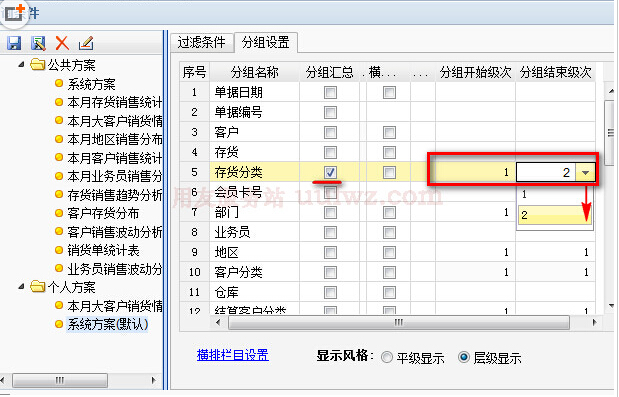Select 本月存货销售统计 scheme

pyautogui.click(x=114, y=103)
